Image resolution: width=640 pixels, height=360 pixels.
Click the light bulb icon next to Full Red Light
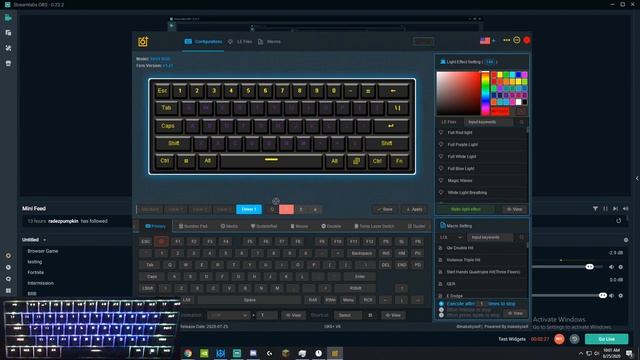tap(441, 133)
